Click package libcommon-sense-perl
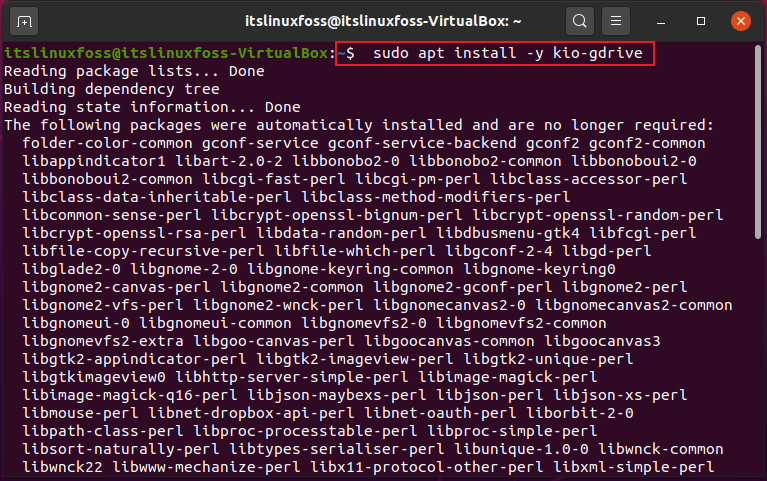This screenshot has height=481, width=767. point(112,215)
